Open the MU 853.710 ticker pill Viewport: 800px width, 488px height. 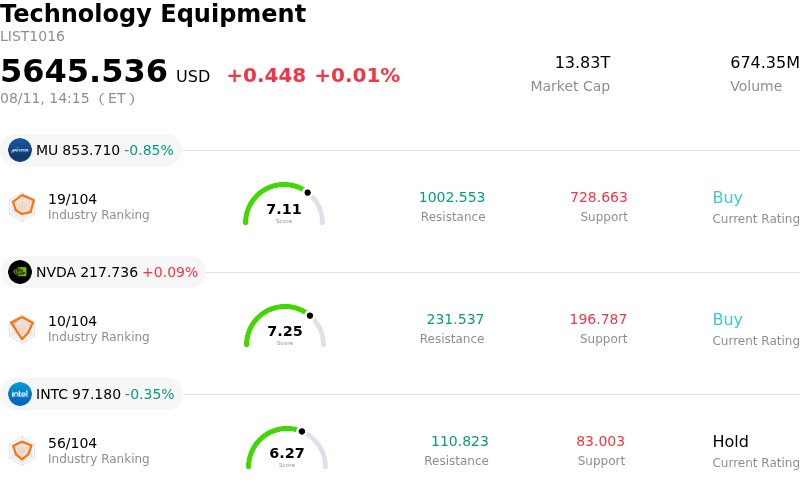click(x=91, y=151)
